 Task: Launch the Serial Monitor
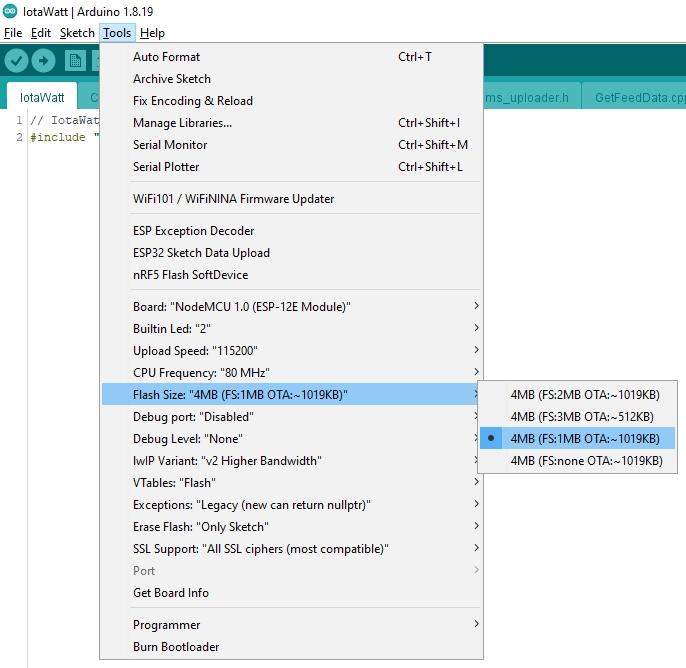[292, 144]
